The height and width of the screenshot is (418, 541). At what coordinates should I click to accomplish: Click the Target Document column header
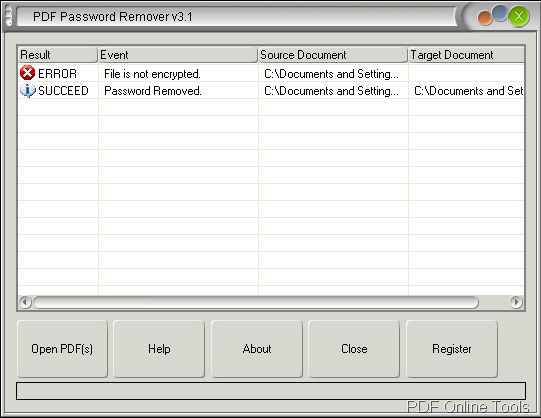point(466,55)
